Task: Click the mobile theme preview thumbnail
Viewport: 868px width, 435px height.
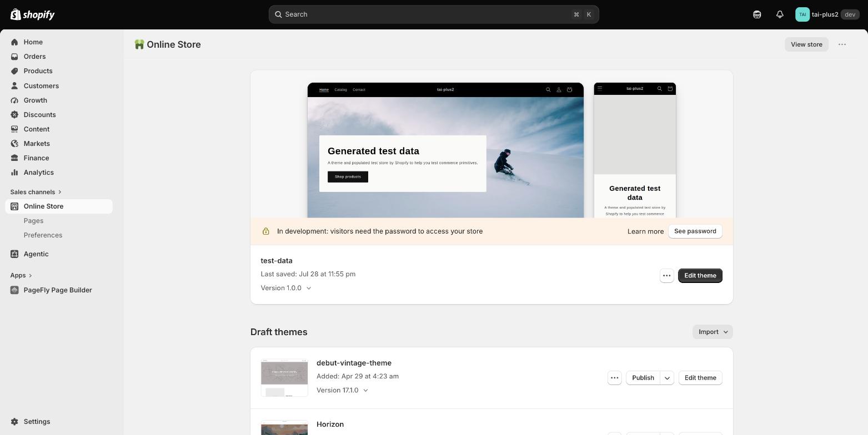Action: click(635, 150)
